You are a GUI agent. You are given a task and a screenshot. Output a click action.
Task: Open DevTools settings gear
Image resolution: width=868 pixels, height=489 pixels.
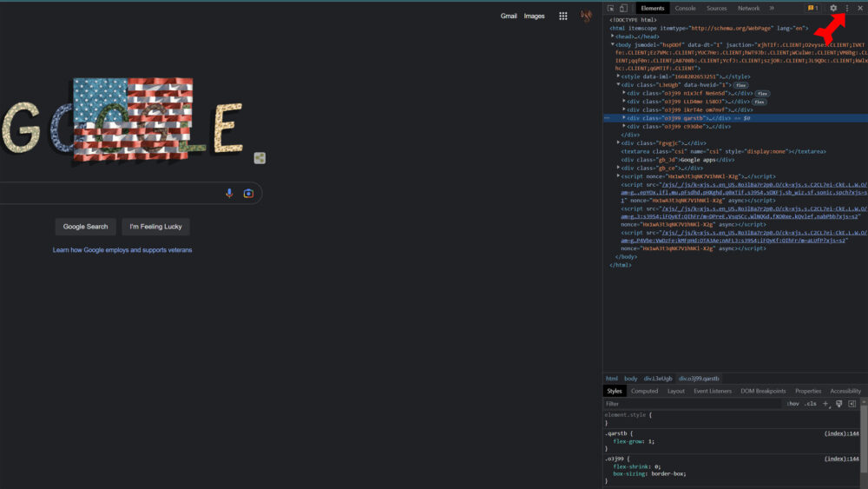tap(833, 8)
